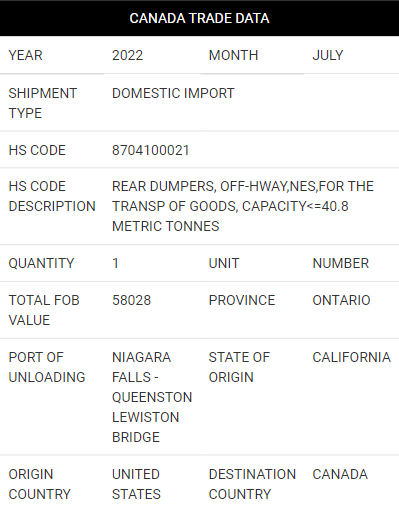Click total FOB value 58028
Viewport: 399px width, 510px height.
(x=131, y=300)
